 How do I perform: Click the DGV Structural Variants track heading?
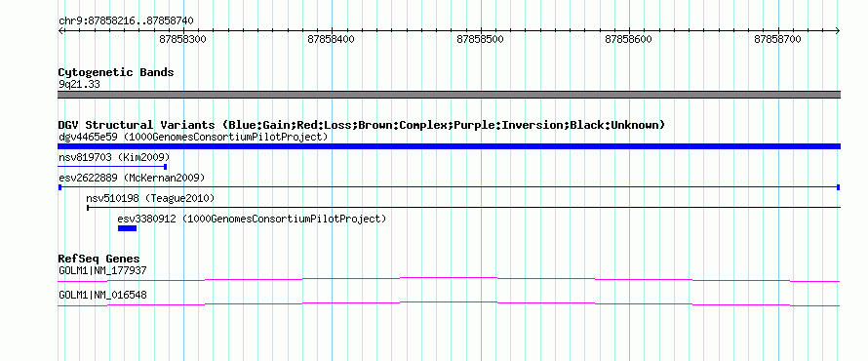[x=362, y=125]
